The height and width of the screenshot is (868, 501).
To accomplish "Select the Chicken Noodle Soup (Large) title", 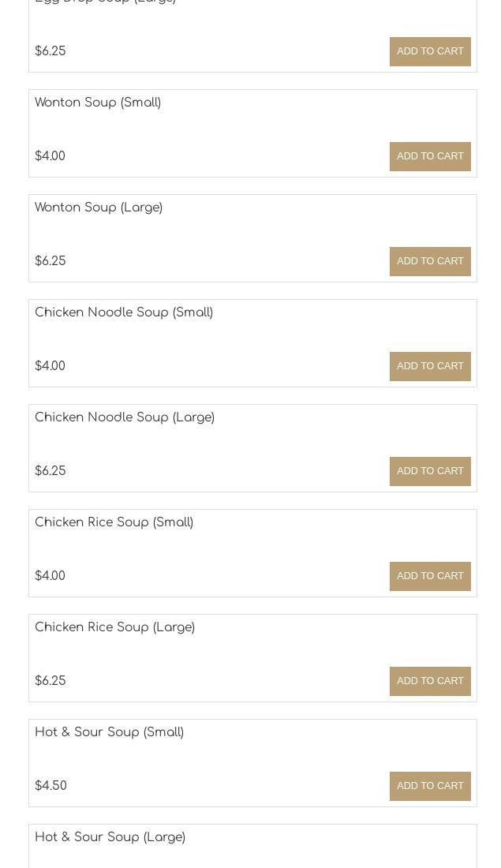I will 125,417.
